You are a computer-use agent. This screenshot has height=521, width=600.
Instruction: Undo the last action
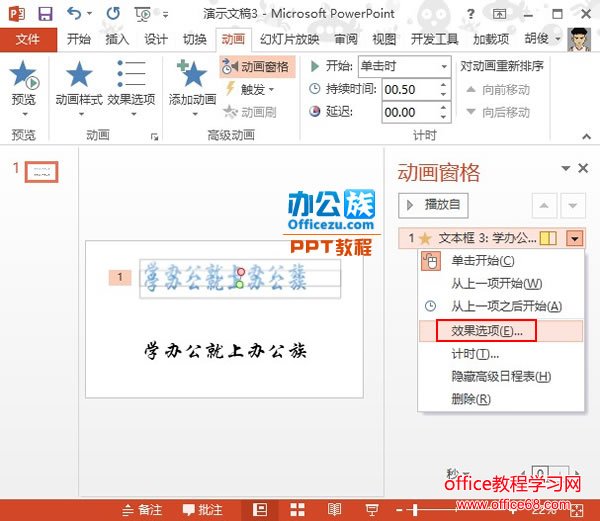click(74, 14)
